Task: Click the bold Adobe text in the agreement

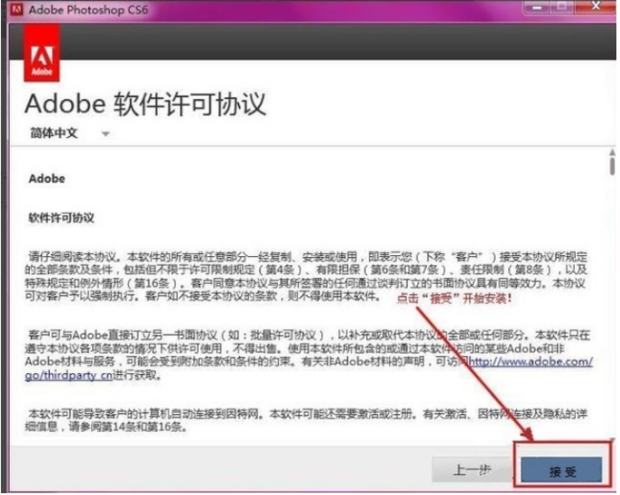Action: [x=47, y=179]
